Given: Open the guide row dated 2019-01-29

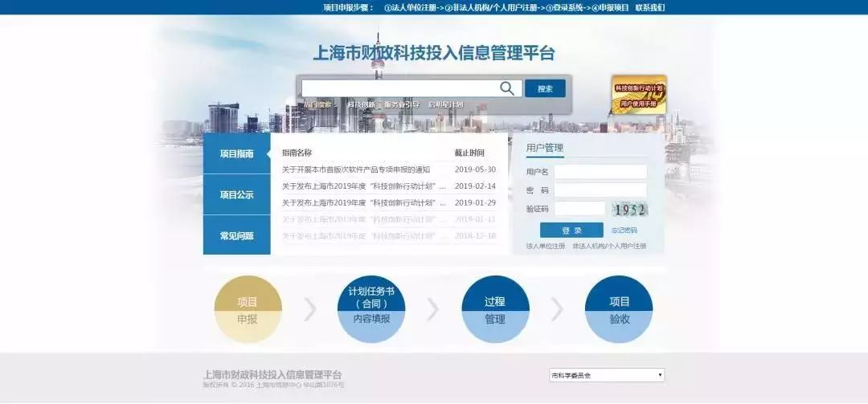Looking at the screenshot, I should coord(389,203).
